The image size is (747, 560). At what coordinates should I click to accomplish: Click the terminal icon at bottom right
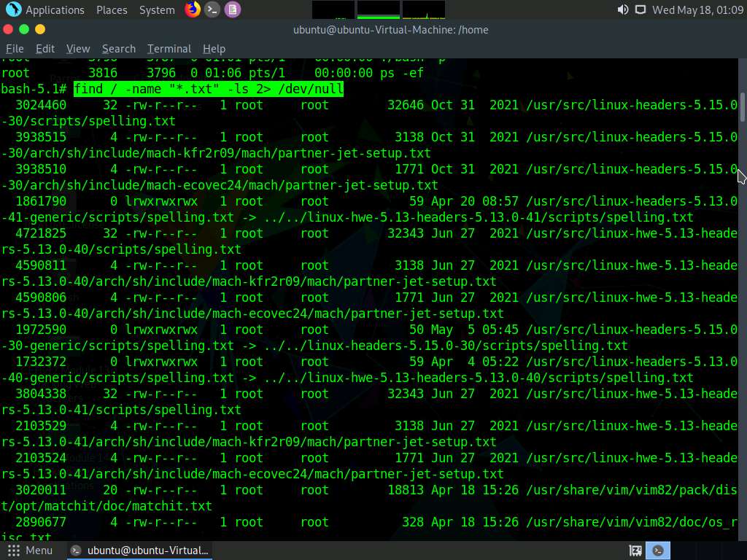pos(657,551)
